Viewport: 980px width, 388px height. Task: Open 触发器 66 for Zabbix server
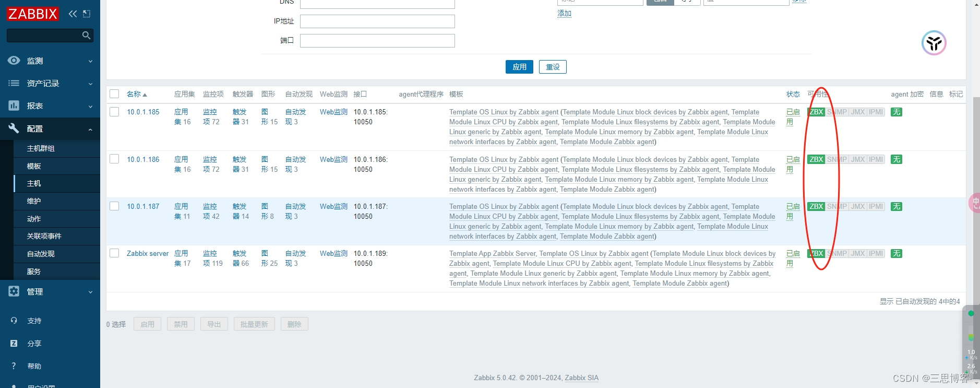[241, 258]
